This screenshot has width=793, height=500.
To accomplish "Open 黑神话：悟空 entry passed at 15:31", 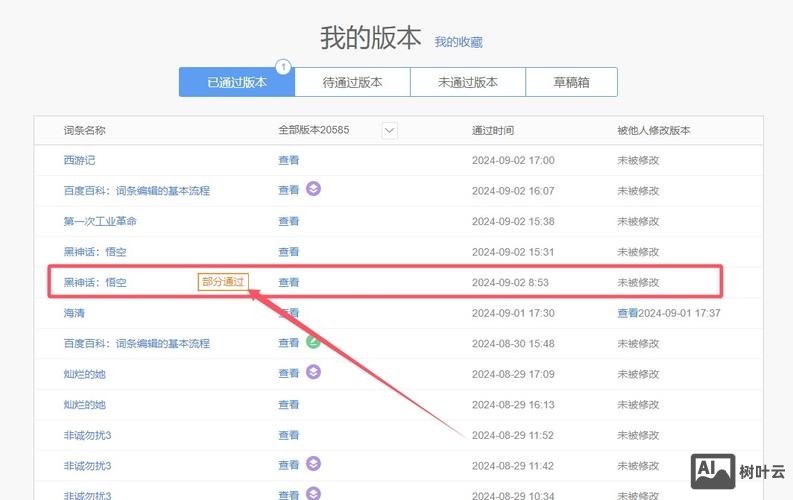I will pos(95,252).
